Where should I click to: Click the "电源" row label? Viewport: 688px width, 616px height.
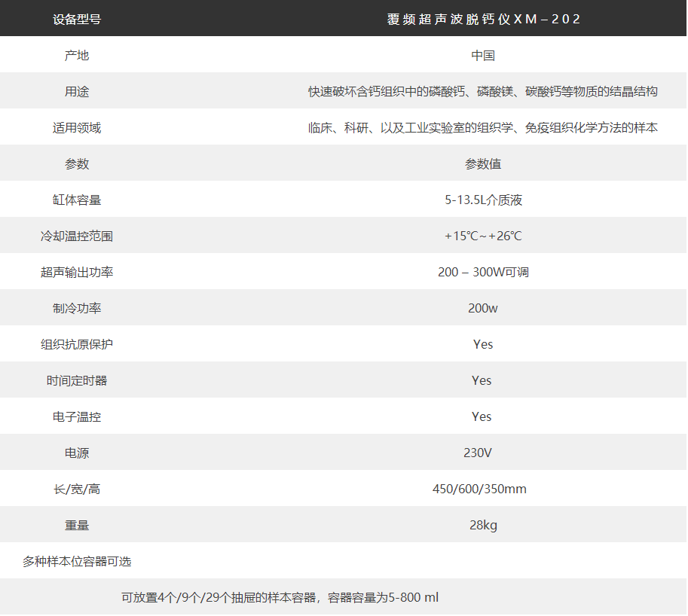coord(77,453)
